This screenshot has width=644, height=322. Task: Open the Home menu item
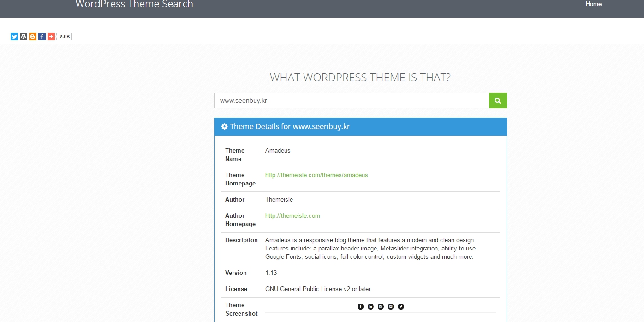point(593,4)
